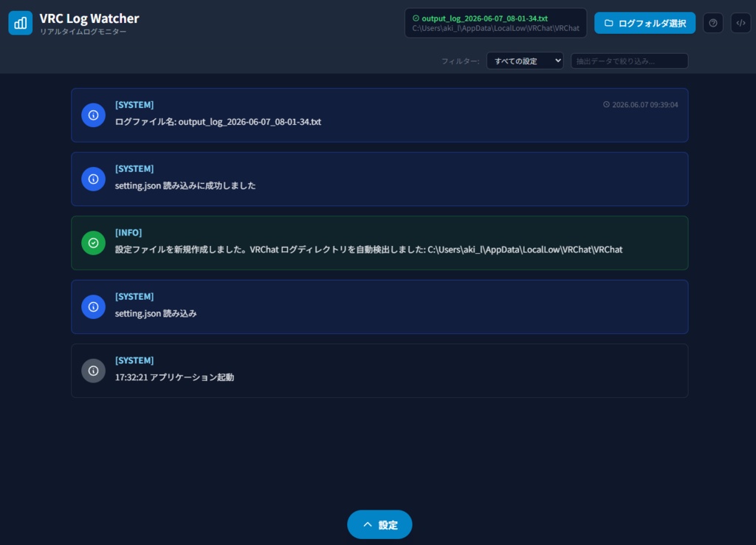Click the ログファイル名 log message text
The image size is (756, 545).
[218, 122]
